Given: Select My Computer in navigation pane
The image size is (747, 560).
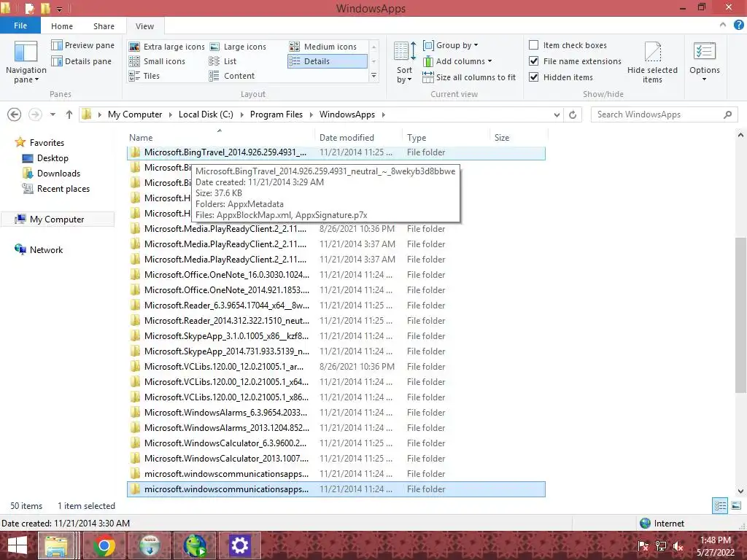Looking at the screenshot, I should pos(58,219).
